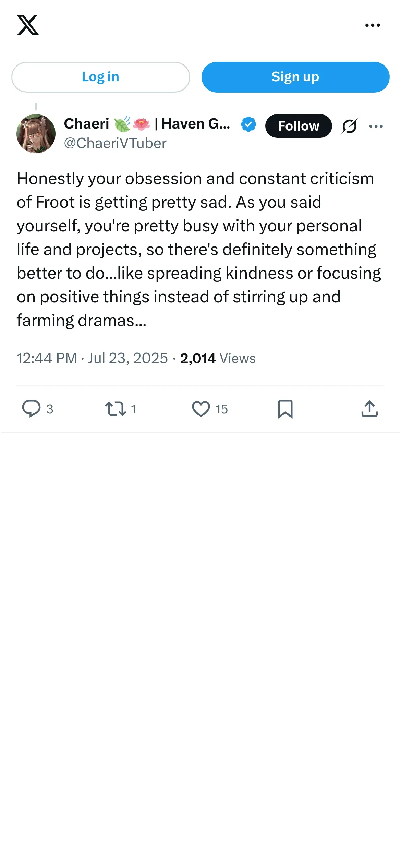Open the top-right more options menu
The height and width of the screenshot is (868, 401).
[373, 25]
